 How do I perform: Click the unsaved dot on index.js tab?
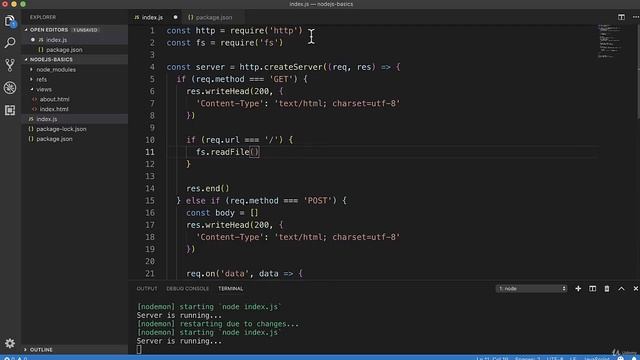click(x=176, y=17)
